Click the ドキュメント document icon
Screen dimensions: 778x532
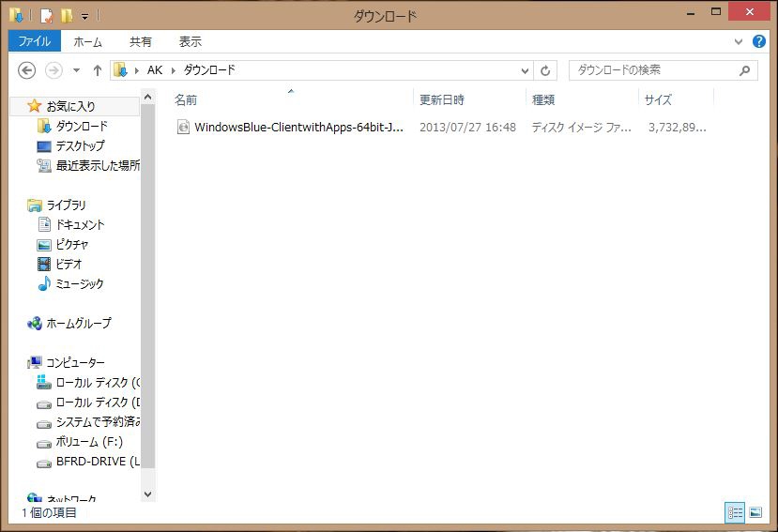click(44, 225)
